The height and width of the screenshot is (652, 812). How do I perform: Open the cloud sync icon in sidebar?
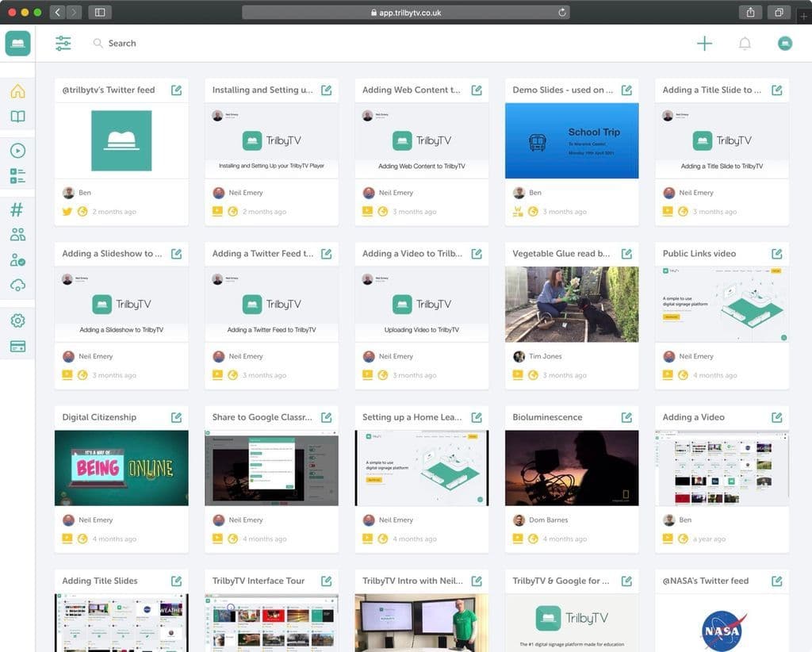[x=17, y=285]
